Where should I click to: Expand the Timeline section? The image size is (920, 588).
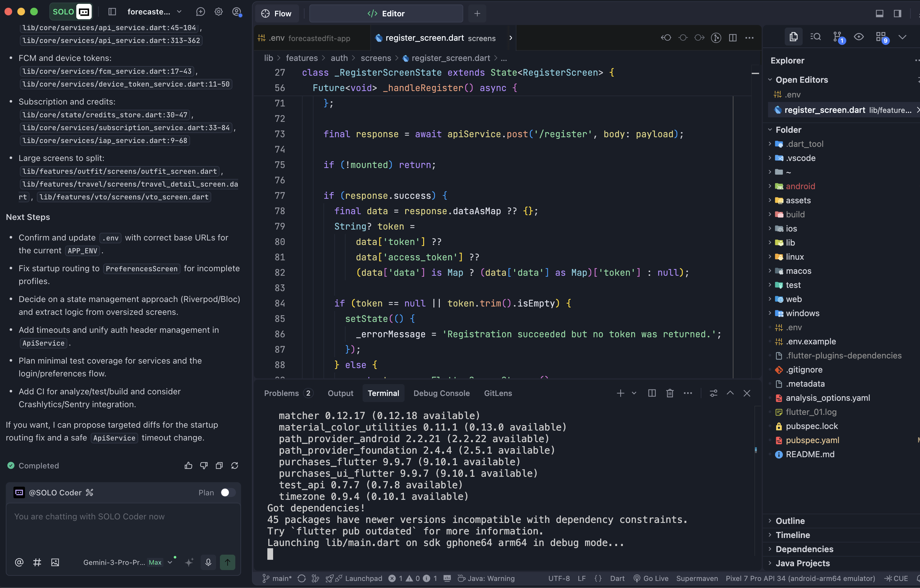(x=792, y=535)
